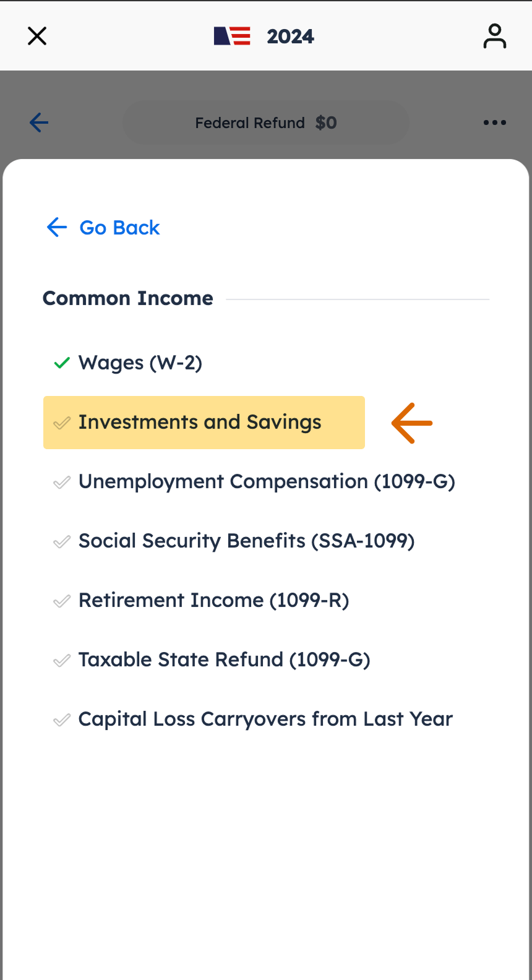Screen dimensions: 532x980
Task: Toggle completion check for Unemployment Compensation
Action: [61, 482]
